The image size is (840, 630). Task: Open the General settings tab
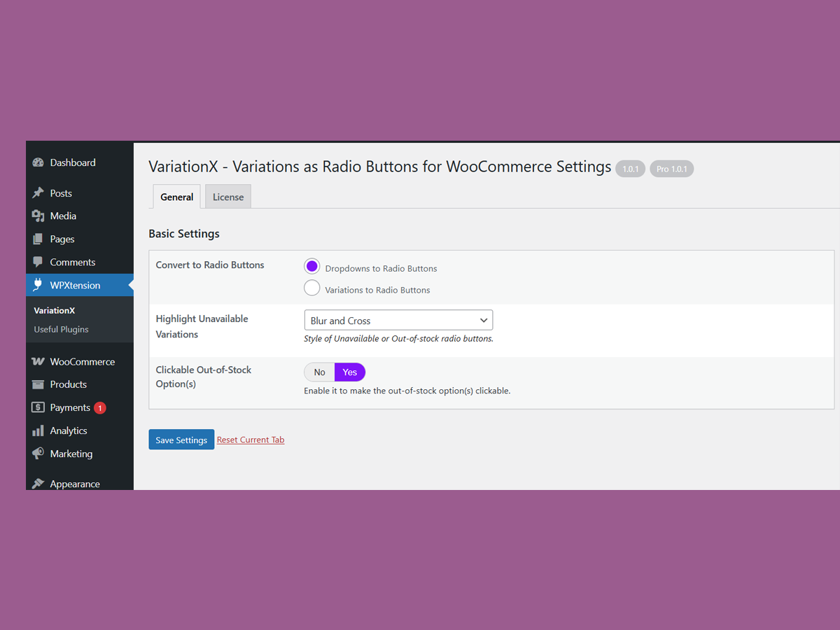(x=176, y=197)
